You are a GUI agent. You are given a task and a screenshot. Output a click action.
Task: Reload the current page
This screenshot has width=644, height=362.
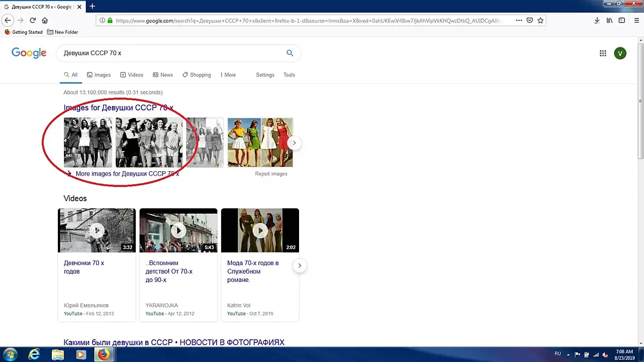(x=32, y=20)
